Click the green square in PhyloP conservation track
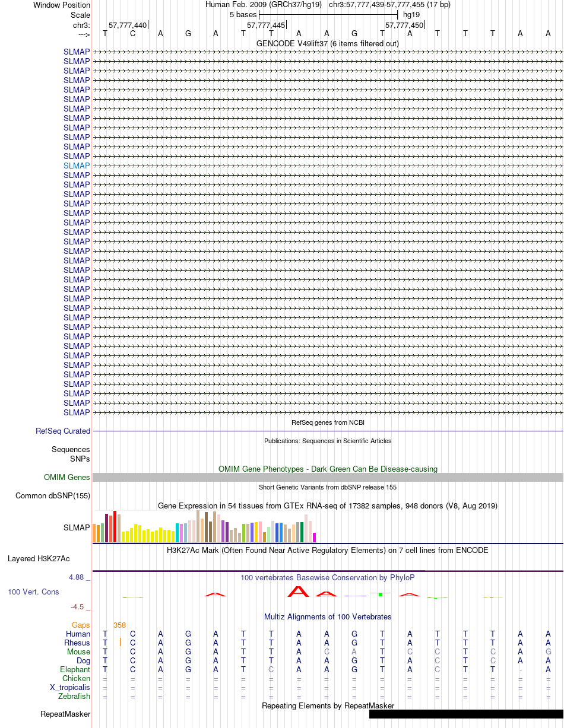Viewport: 564px width, 728px height. tap(380, 594)
